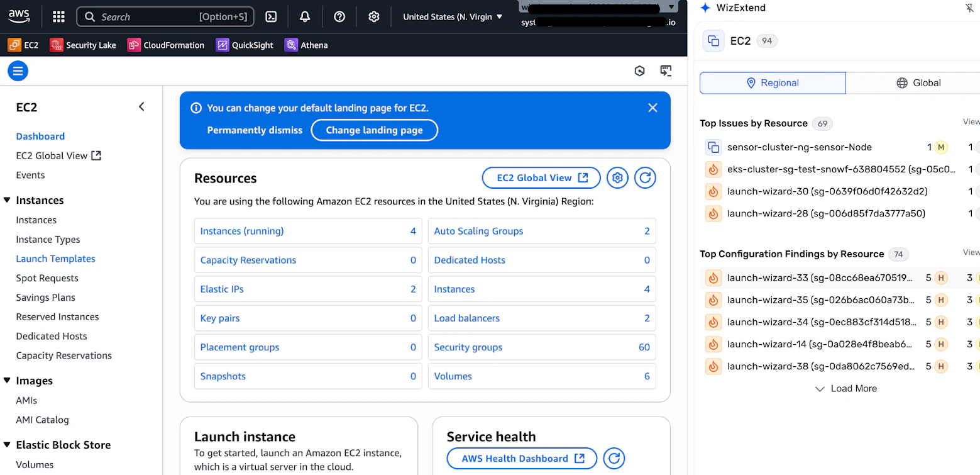Select the Regional tab
This screenshot has width=980, height=475.
point(773,83)
